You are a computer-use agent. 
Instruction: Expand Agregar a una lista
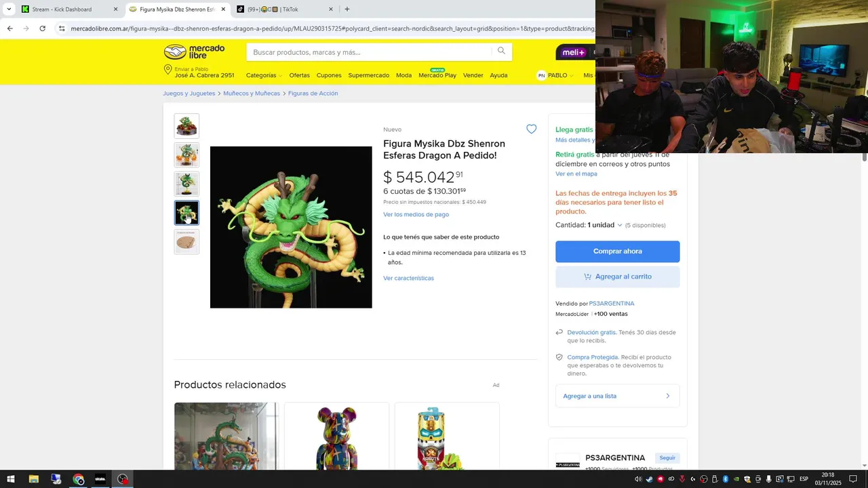(617, 396)
